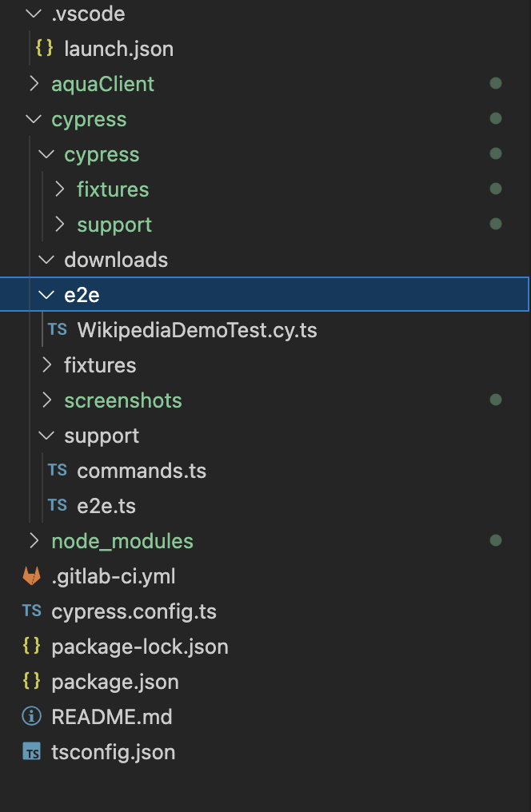Select the downloads folder
Screen dimensions: 531x812
(x=116, y=260)
